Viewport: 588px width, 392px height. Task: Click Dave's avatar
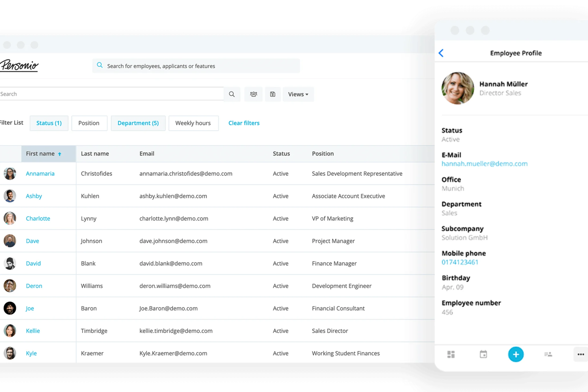coord(10,241)
